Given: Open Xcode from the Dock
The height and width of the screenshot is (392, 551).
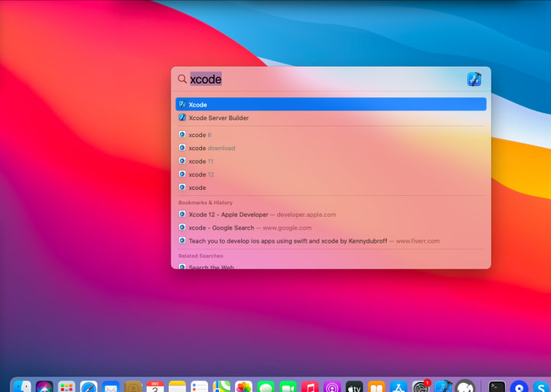Looking at the screenshot, I should (443, 387).
